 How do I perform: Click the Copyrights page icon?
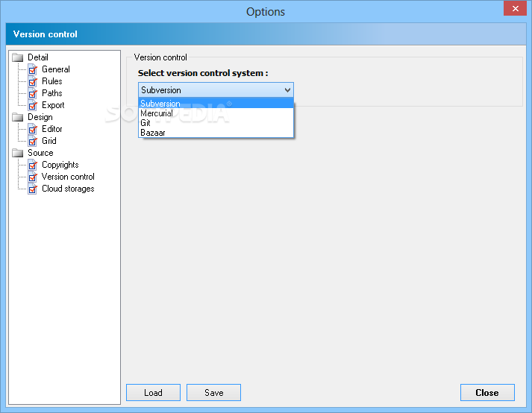pyautogui.click(x=33, y=165)
